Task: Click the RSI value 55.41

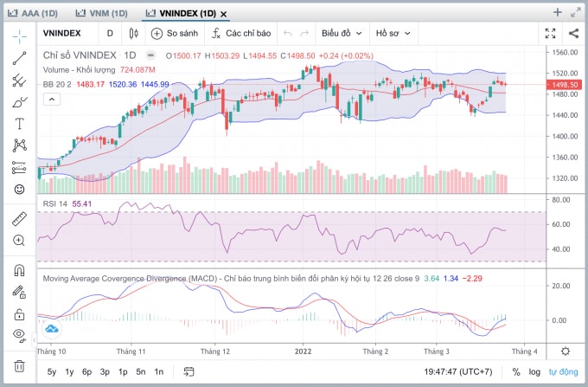Action: 82,203
